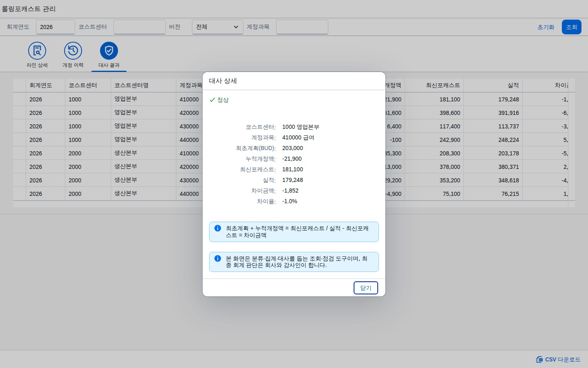The width and height of the screenshot is (588, 368).
Task: Click the 회계연도 column header
Action: (45, 85)
